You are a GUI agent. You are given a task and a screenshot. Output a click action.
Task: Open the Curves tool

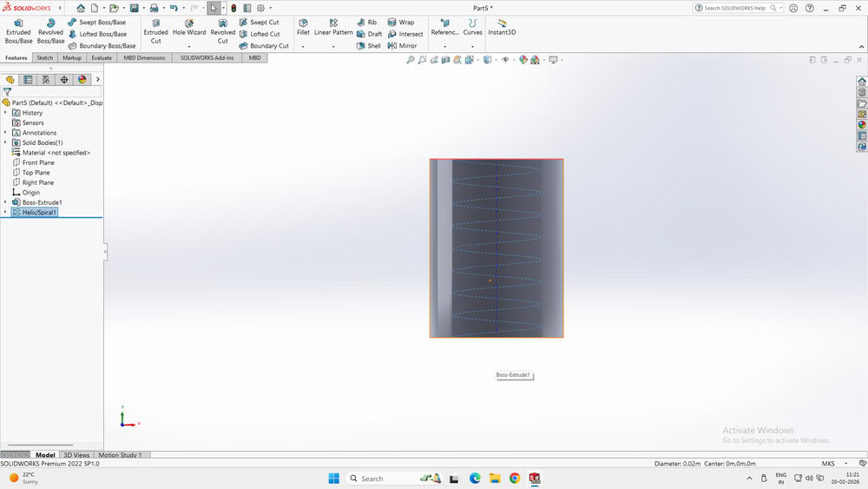pos(472,28)
